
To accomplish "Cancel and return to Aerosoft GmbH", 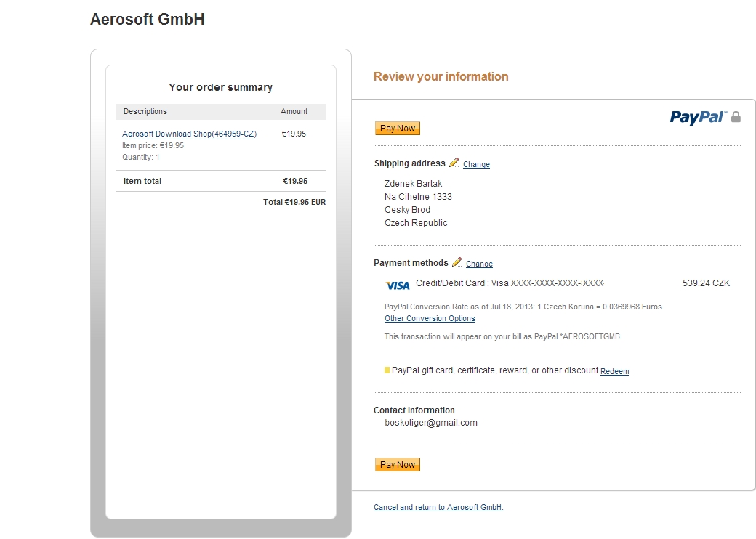I will [x=438, y=508].
